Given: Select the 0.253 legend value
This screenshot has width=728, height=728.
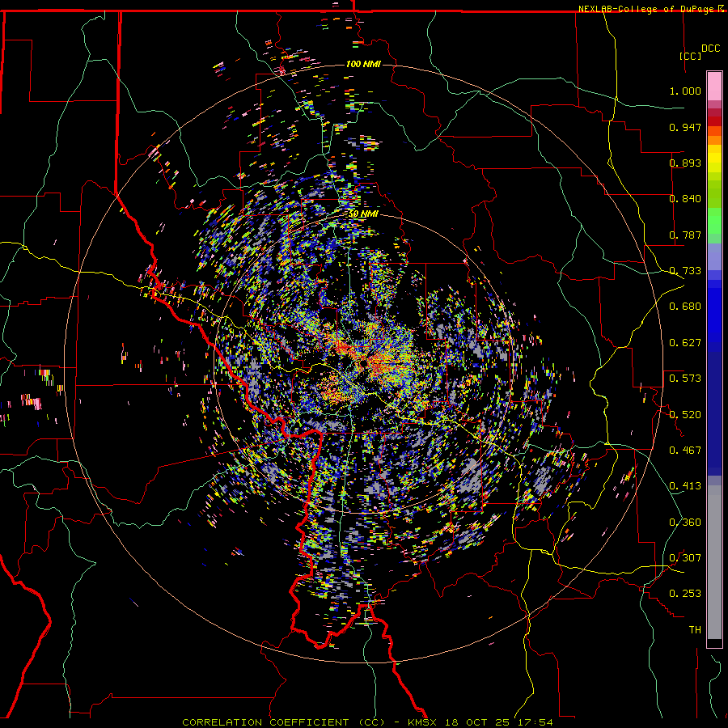Looking at the screenshot, I should point(685,594).
